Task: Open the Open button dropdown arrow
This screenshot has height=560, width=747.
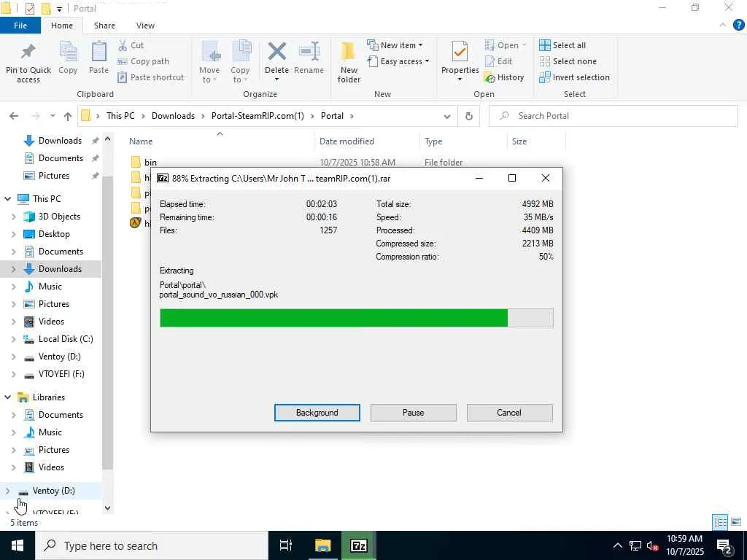Action: pyautogui.click(x=524, y=45)
